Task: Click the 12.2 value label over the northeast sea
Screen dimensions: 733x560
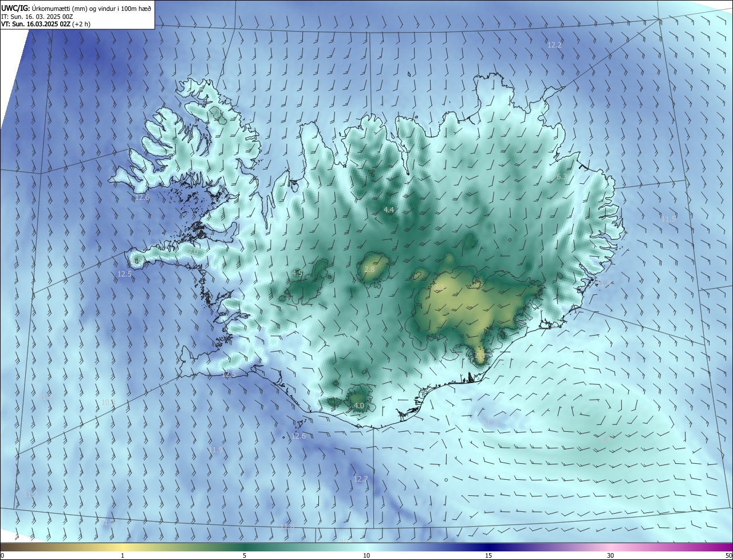Action: pos(554,45)
